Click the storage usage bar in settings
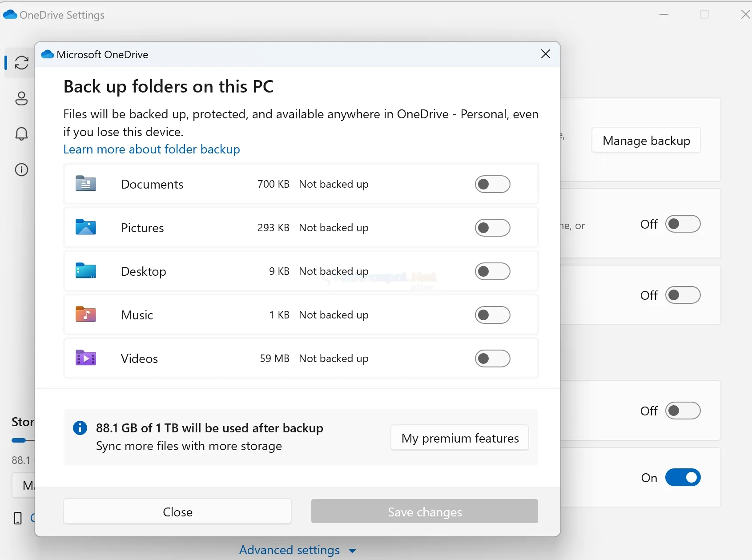This screenshot has height=560, width=752. (x=23, y=440)
